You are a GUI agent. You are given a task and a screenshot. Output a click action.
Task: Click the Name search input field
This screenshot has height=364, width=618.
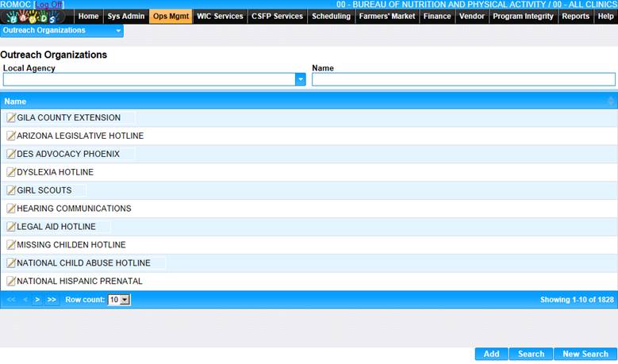click(x=463, y=79)
